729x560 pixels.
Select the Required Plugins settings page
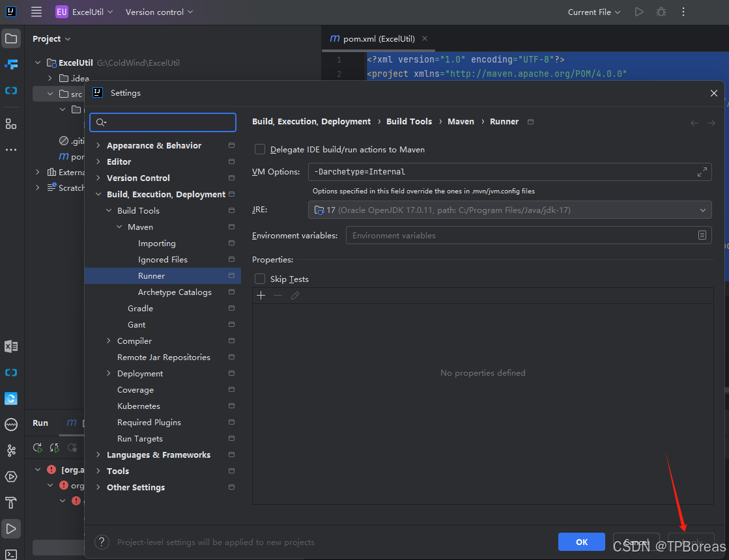[149, 422]
